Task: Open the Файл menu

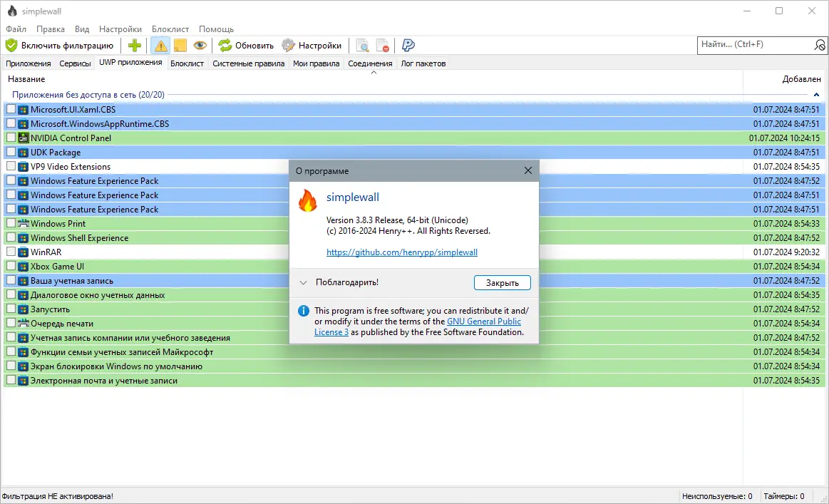Action: [16, 29]
